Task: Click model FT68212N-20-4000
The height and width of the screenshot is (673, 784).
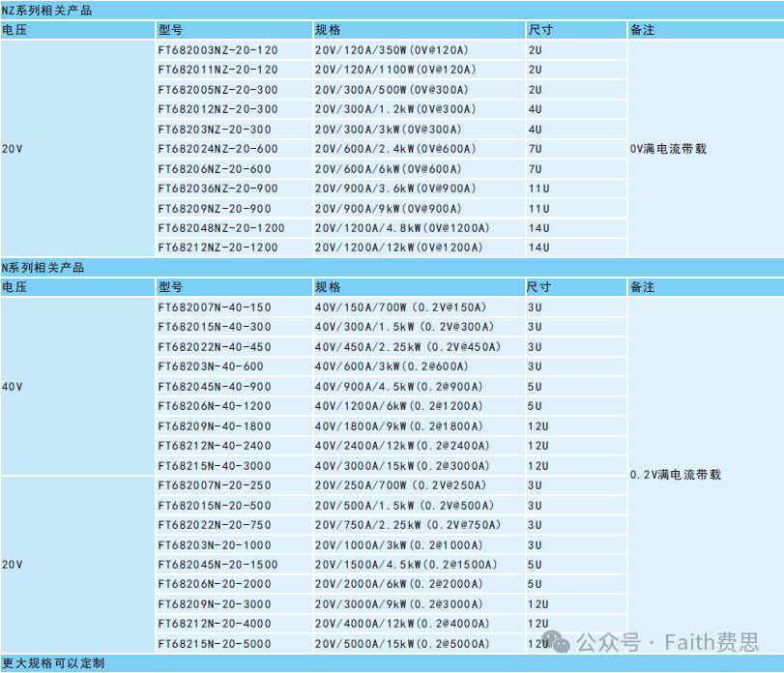Action: point(215,624)
